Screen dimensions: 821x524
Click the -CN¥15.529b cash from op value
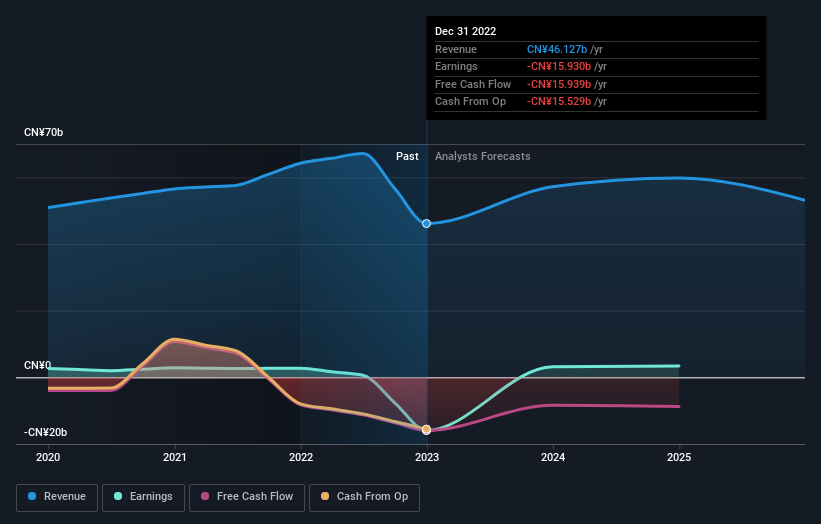559,102
